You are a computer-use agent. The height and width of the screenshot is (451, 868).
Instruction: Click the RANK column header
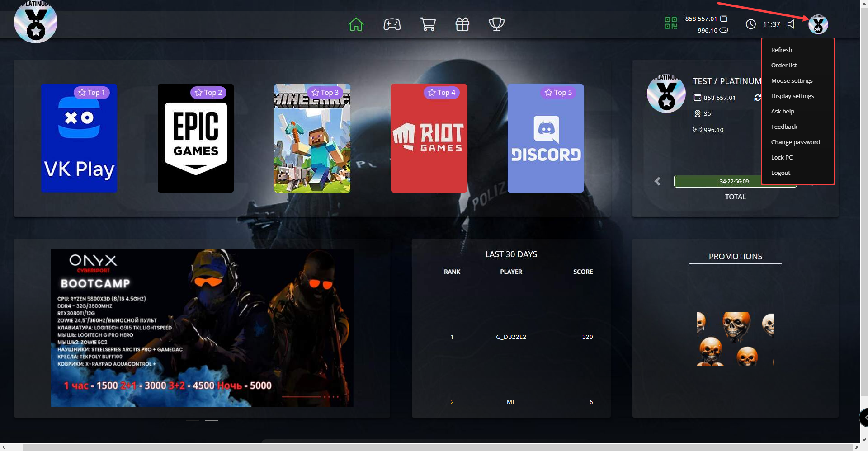452,272
